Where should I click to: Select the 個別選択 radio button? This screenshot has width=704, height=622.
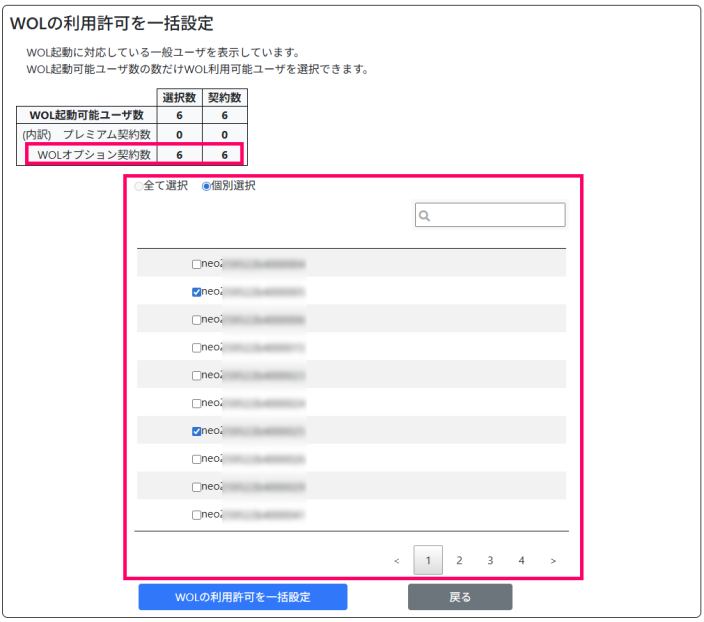(x=206, y=186)
